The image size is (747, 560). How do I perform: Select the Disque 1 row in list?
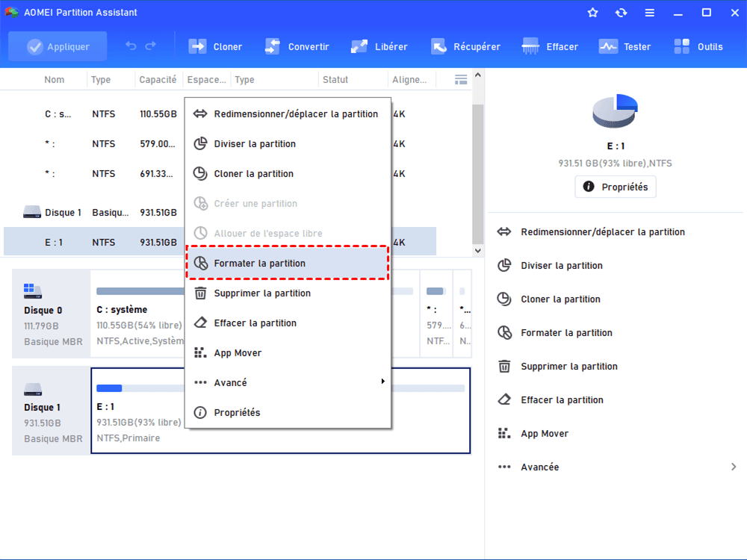[x=96, y=212]
